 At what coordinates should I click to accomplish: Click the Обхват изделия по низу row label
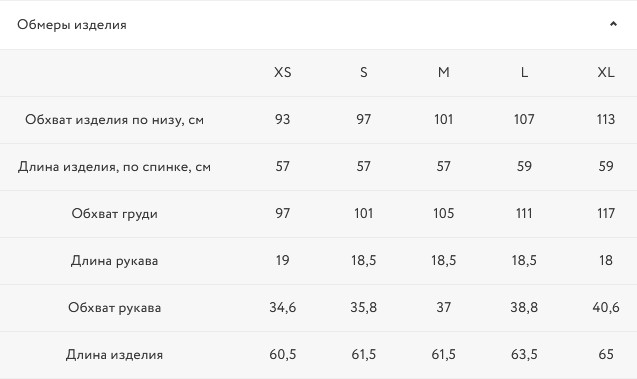coord(114,120)
